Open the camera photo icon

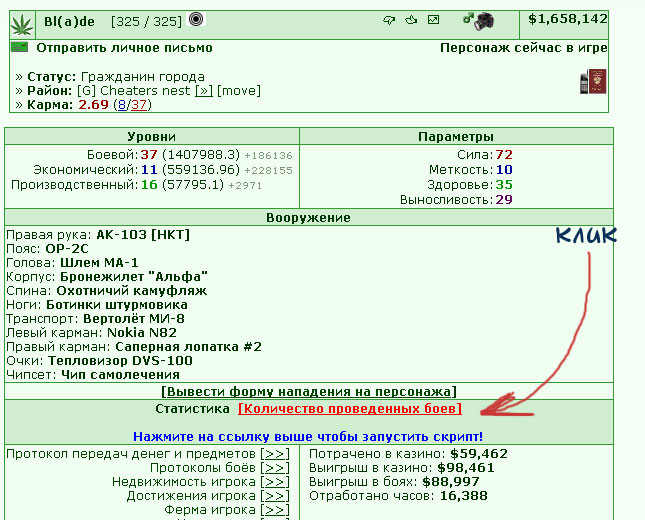click(484, 21)
